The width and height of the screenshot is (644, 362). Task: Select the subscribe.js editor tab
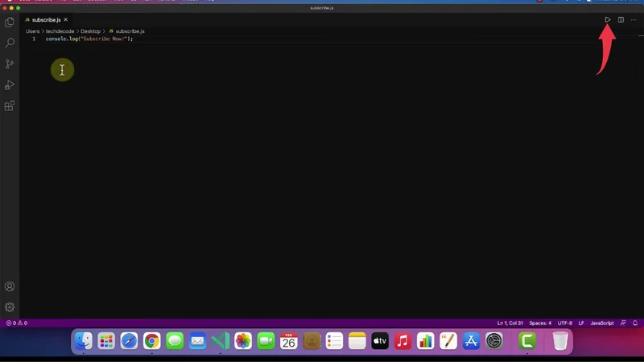click(46, 19)
